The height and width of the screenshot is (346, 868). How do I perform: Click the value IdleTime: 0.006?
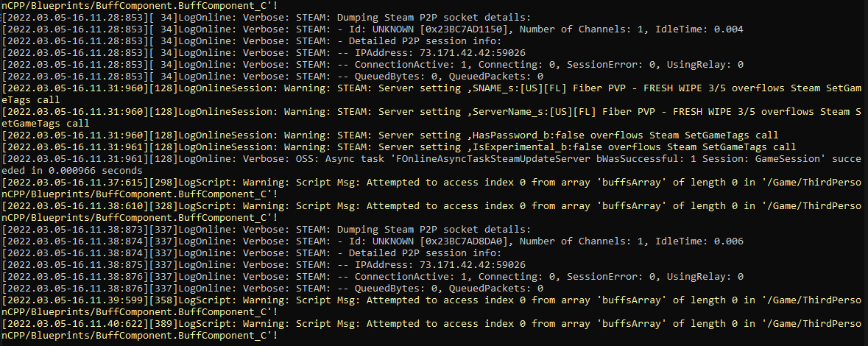(x=699, y=241)
